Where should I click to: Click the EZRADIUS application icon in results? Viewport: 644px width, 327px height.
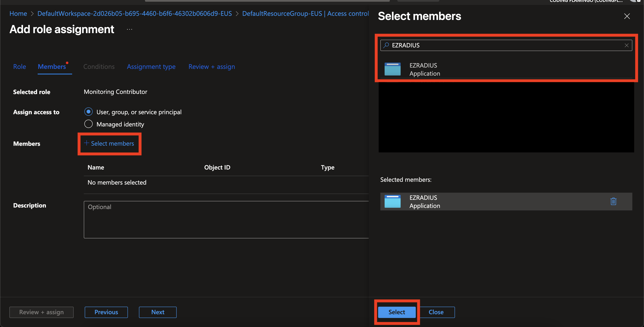[392, 69]
